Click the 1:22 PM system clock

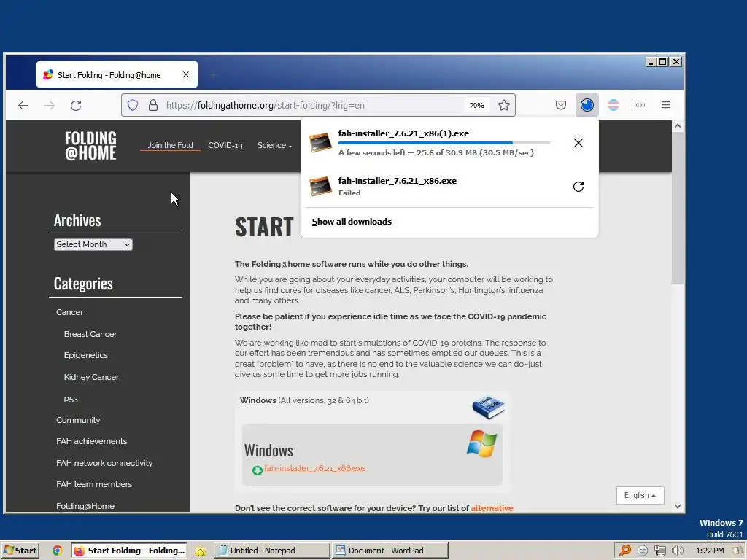click(710, 551)
